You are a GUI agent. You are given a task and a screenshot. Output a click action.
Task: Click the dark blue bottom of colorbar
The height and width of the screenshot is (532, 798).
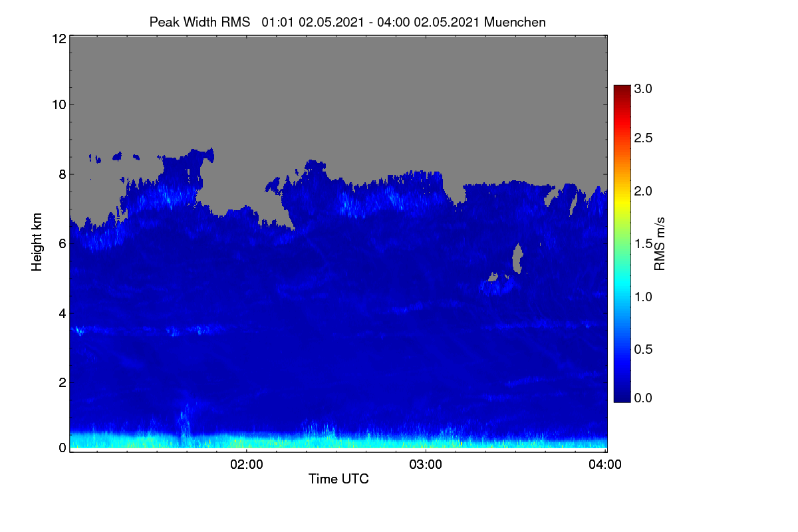click(622, 397)
